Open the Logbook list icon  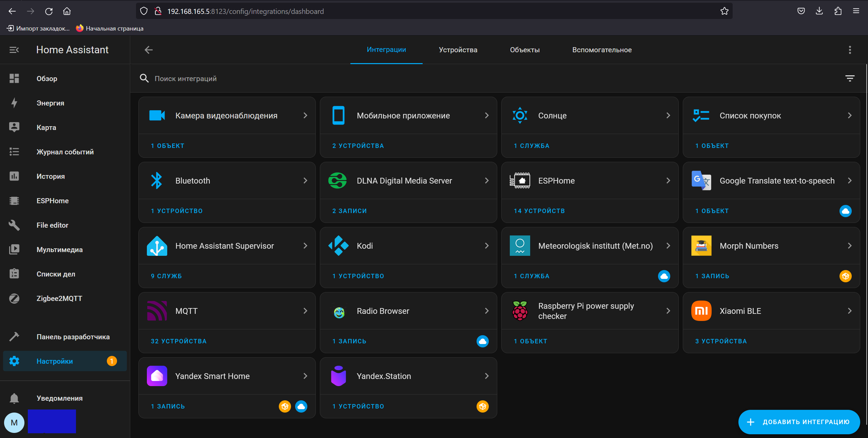coord(14,152)
